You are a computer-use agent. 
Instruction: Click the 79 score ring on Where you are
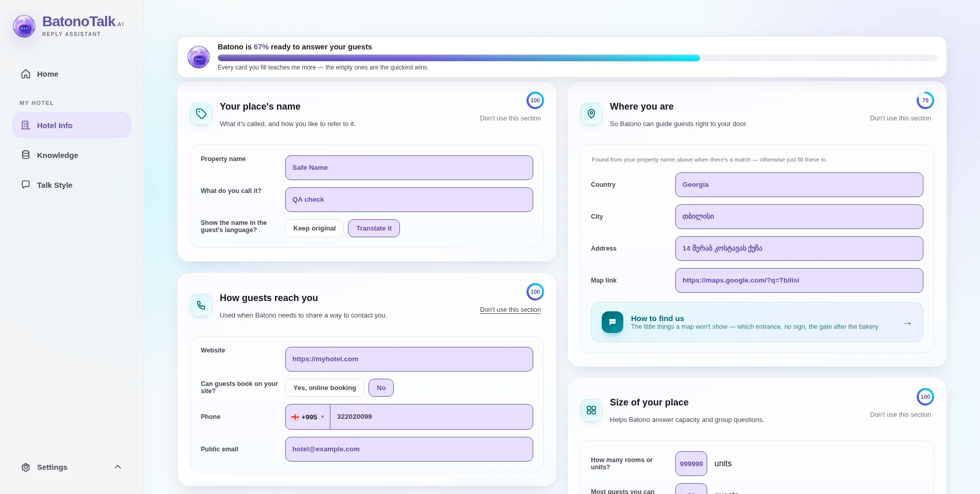(925, 100)
